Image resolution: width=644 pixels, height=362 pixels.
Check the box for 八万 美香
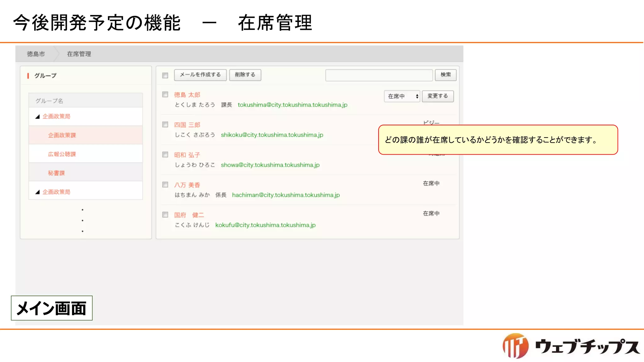pyautogui.click(x=165, y=184)
